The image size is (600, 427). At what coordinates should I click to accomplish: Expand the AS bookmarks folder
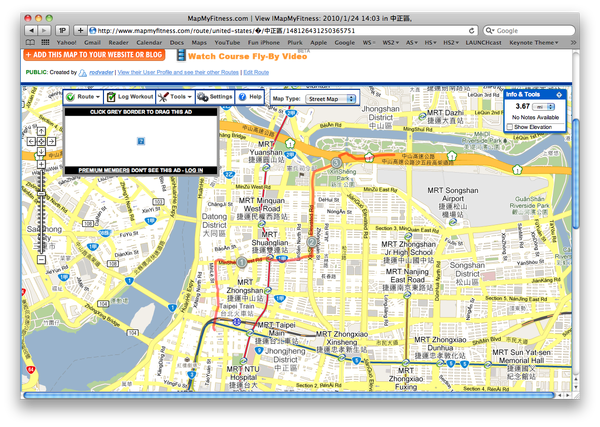tap(412, 42)
